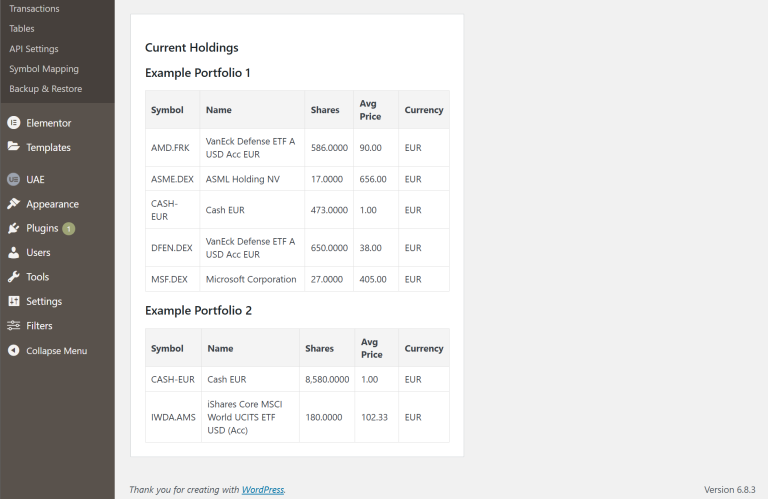This screenshot has width=768, height=499.
Task: Click the Appearance paintbrush icon
Action: click(x=14, y=204)
